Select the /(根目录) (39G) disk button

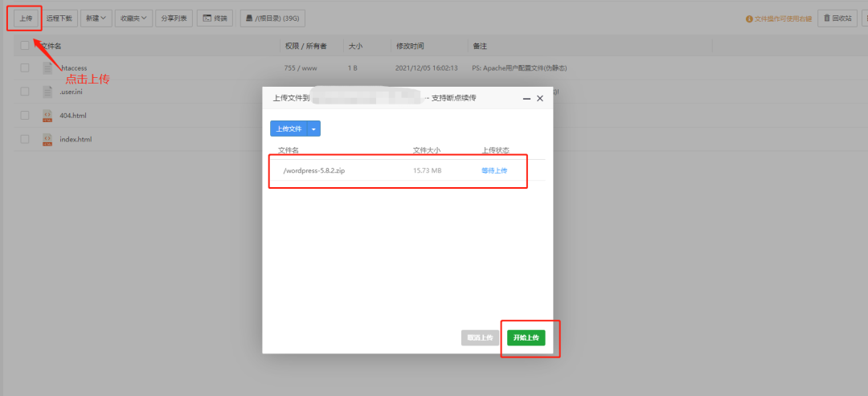click(272, 18)
